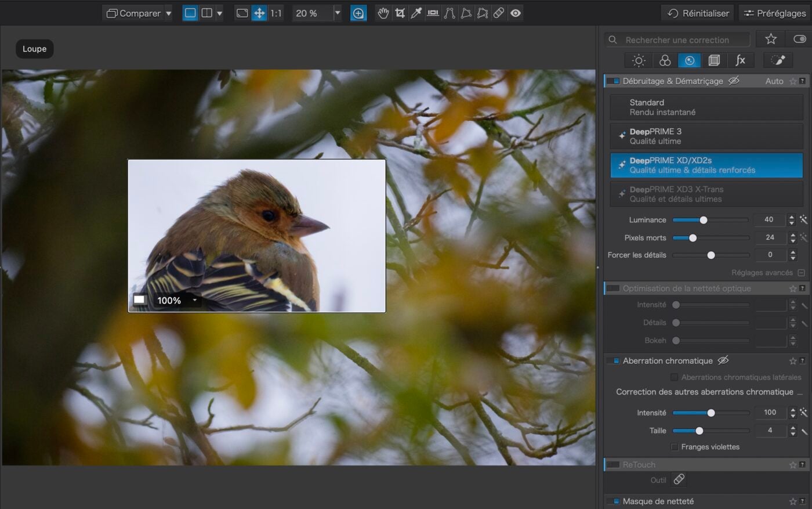Check the Franges violettes option

point(675,447)
